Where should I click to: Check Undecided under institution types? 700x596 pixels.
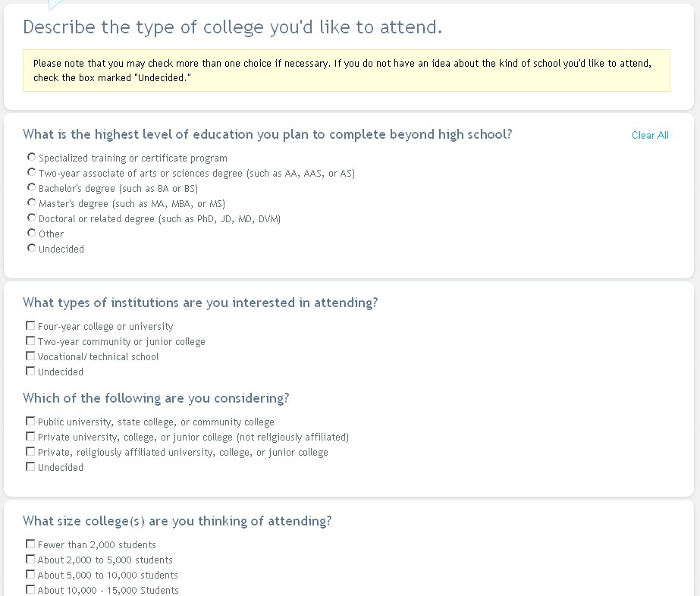[x=30, y=372]
